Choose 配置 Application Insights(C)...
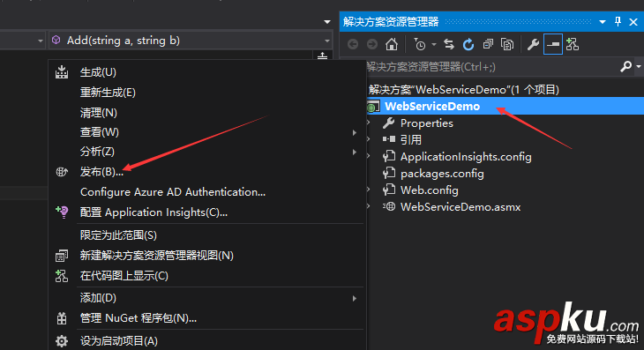This screenshot has height=350, width=644. click(207, 212)
